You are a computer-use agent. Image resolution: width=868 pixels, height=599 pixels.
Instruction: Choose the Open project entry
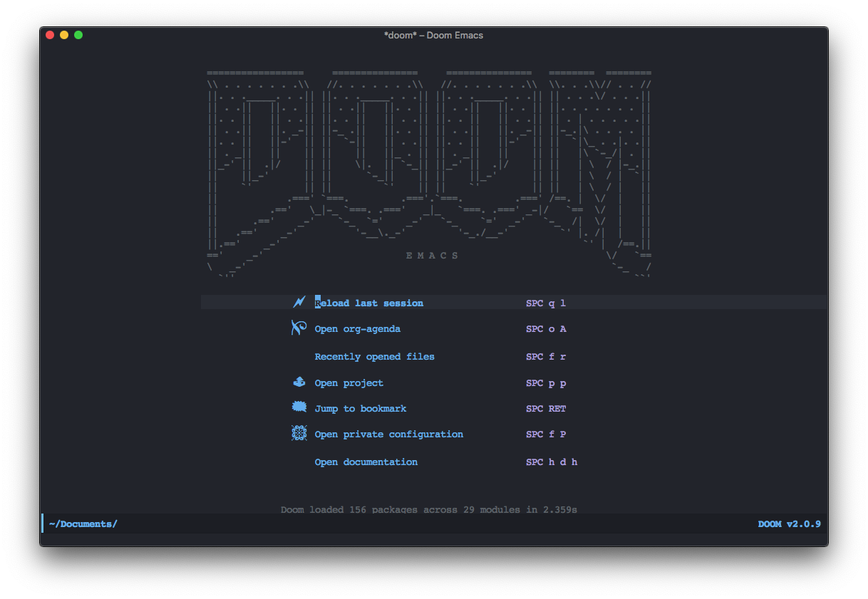point(349,383)
